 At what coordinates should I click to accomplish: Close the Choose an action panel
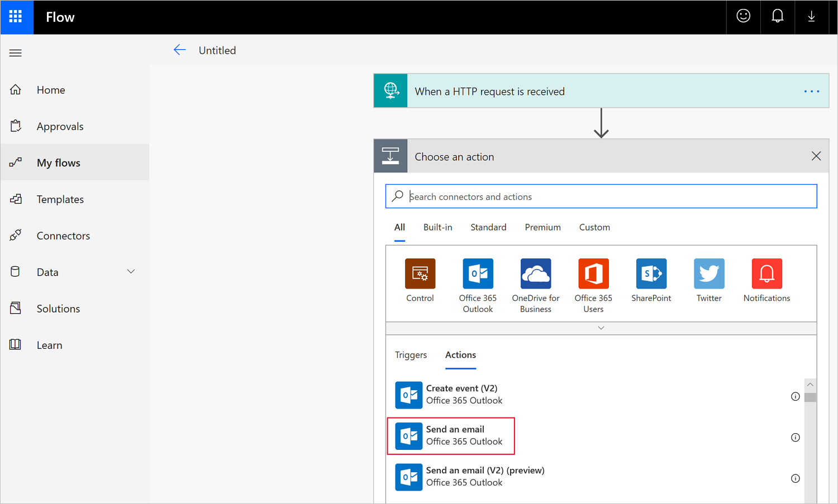(x=816, y=156)
